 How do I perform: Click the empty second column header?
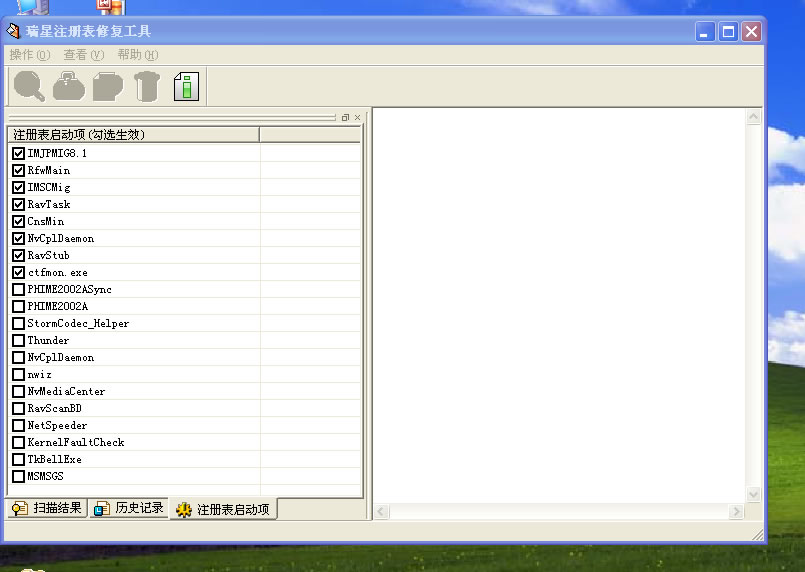pos(310,135)
